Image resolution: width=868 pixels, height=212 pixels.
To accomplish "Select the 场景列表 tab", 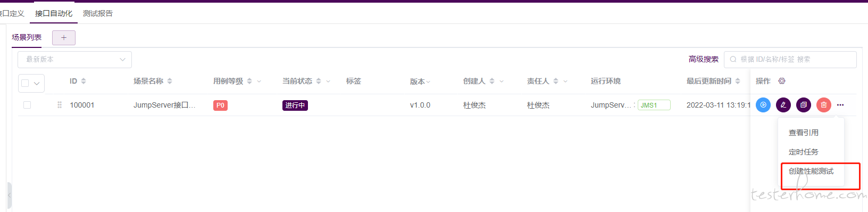I will click(27, 37).
